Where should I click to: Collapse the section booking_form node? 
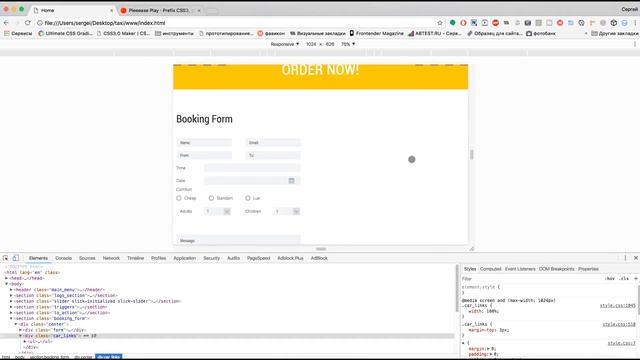pos(11,318)
